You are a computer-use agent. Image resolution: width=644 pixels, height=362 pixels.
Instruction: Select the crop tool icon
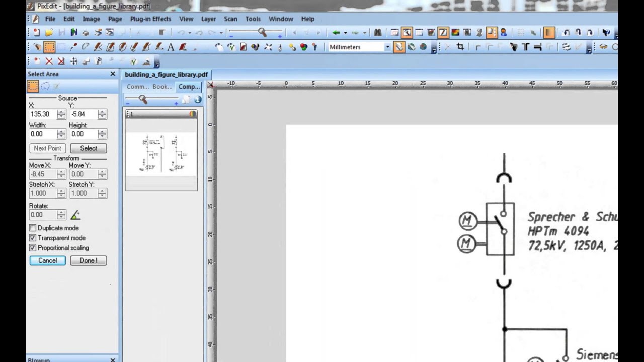coord(460,47)
